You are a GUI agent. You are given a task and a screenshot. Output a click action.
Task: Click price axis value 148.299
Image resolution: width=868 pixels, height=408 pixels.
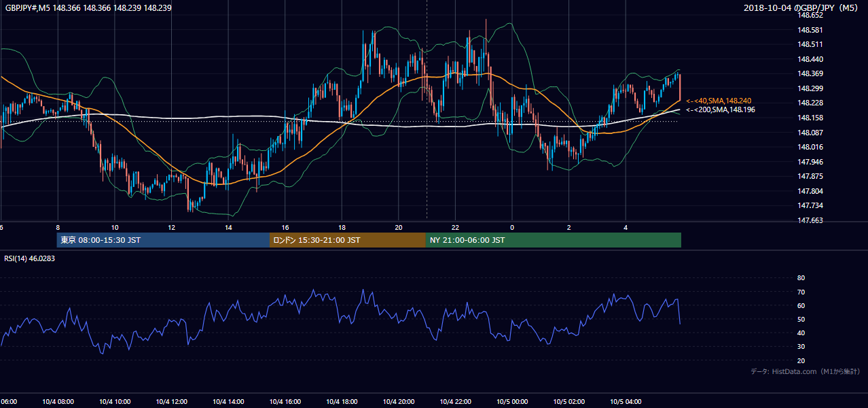pos(810,88)
